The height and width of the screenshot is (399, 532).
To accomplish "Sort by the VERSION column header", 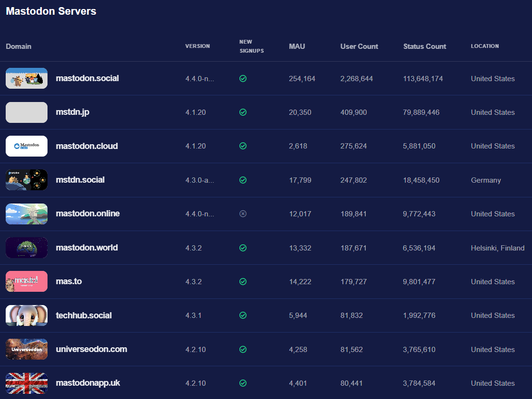I will click(x=198, y=46).
